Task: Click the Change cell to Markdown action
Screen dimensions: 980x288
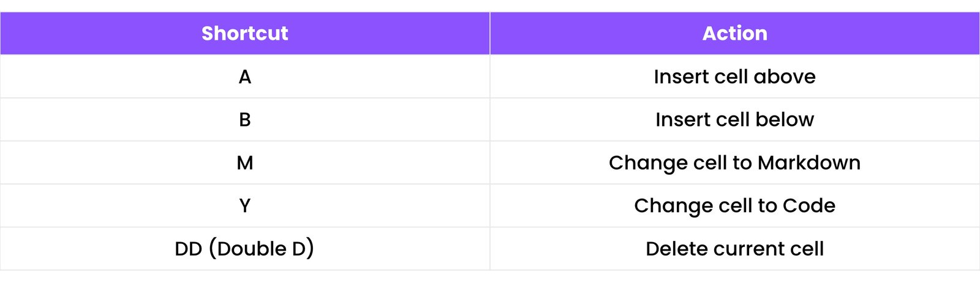Action: point(734,163)
